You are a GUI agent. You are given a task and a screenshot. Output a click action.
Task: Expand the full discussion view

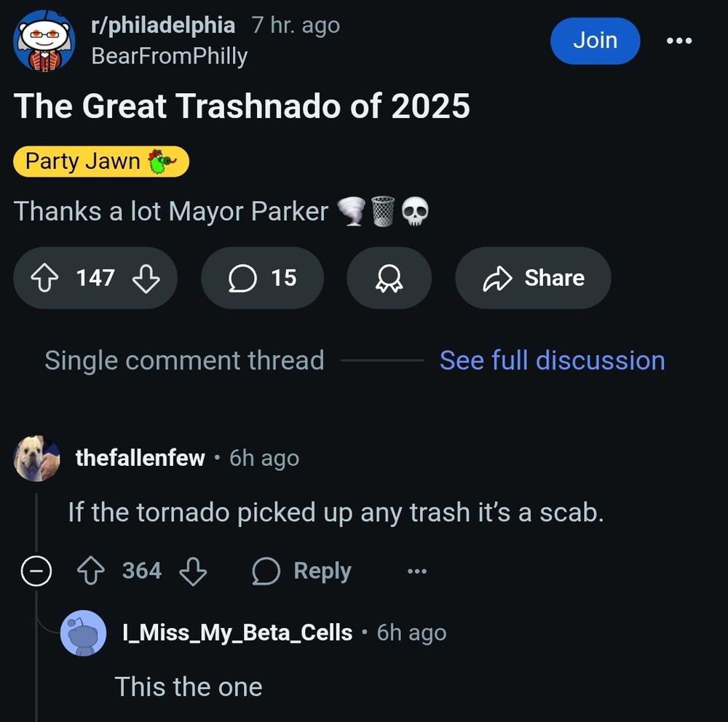click(x=553, y=360)
